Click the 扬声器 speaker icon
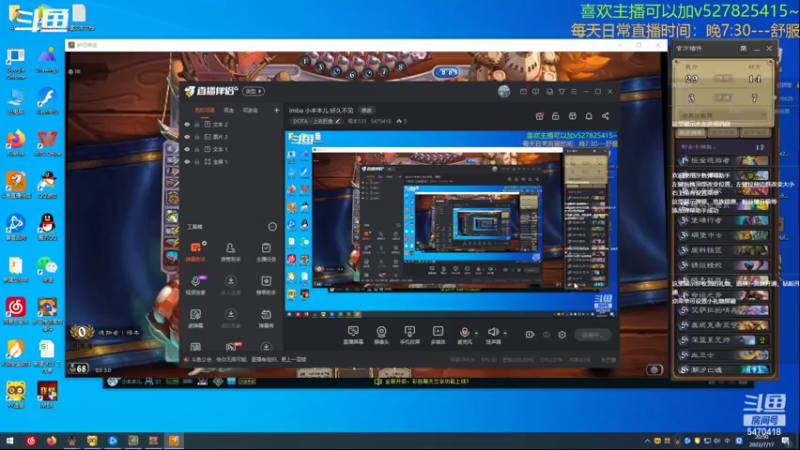Image resolution: width=800 pixels, height=450 pixels. [493, 332]
